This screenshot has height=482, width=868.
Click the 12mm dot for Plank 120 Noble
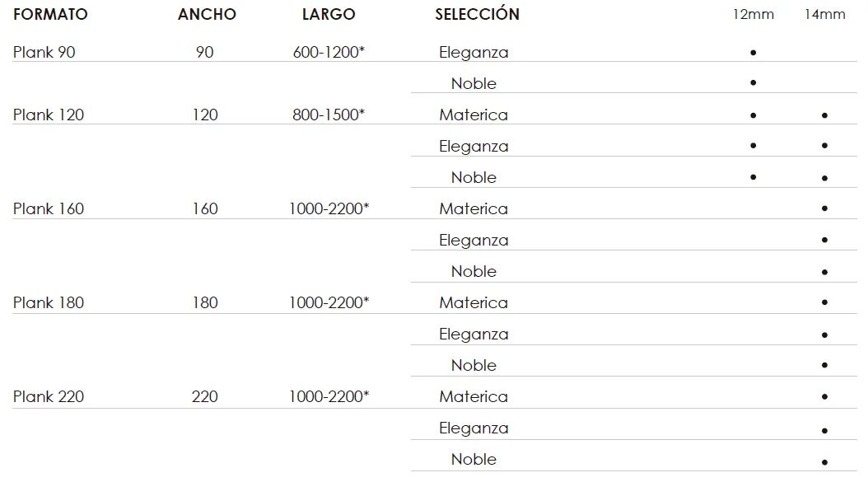(753, 177)
